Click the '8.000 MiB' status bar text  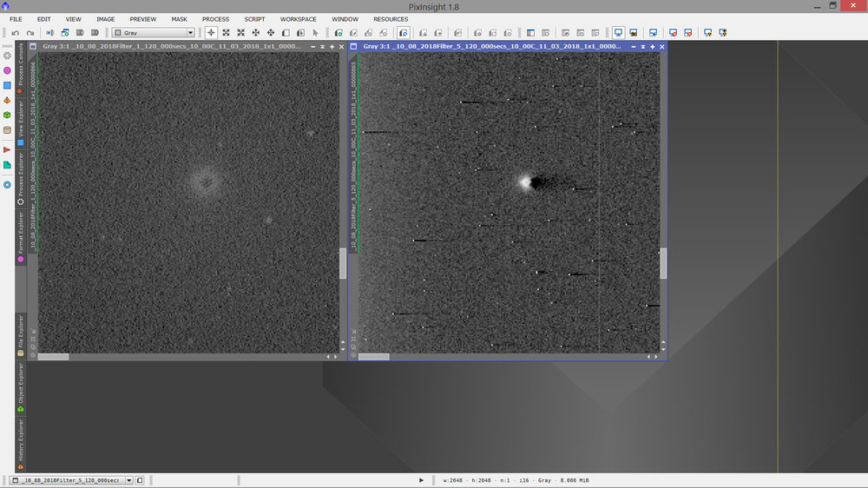pos(574,480)
